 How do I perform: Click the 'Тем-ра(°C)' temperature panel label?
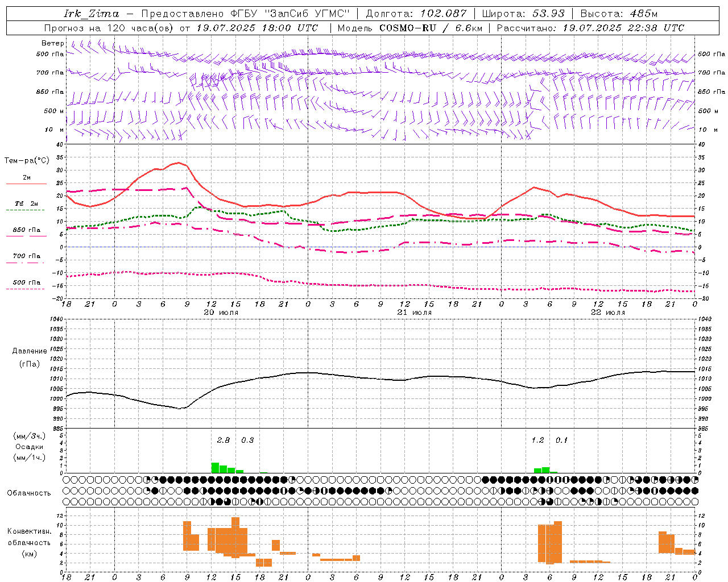(x=27, y=161)
